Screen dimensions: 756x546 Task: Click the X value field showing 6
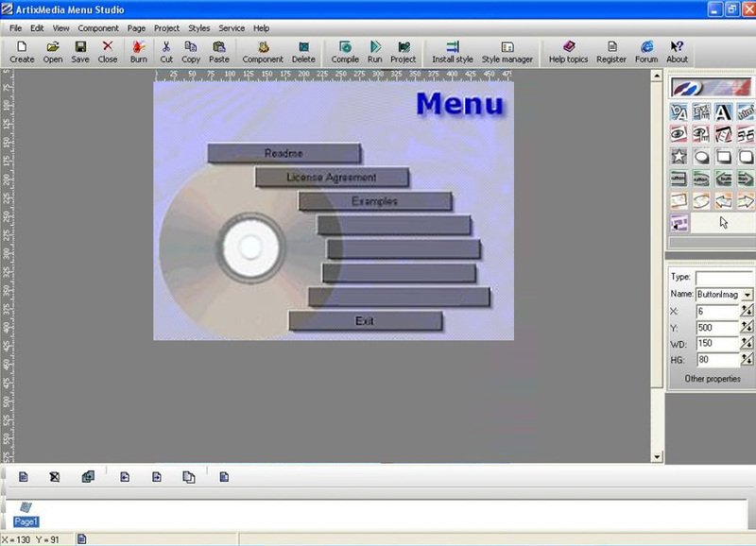[717, 312]
